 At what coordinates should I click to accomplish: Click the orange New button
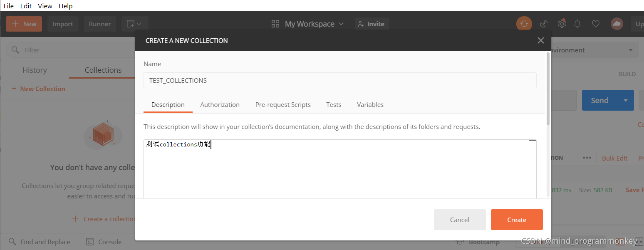point(24,24)
